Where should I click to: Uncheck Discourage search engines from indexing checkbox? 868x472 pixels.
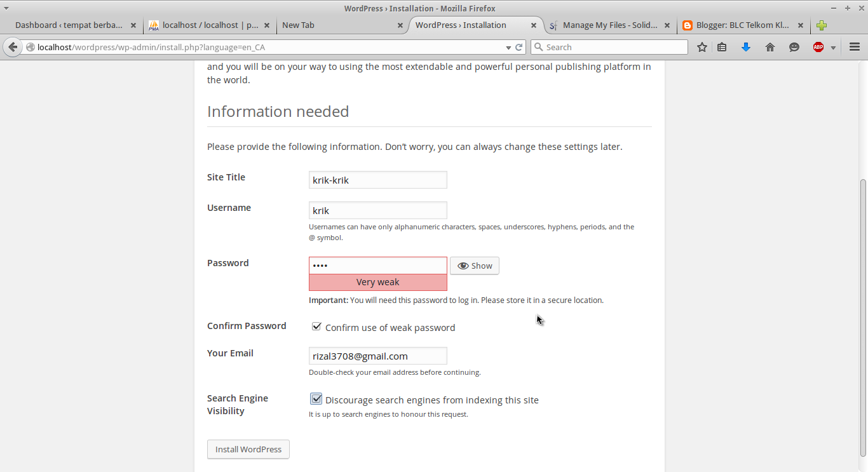(x=316, y=399)
